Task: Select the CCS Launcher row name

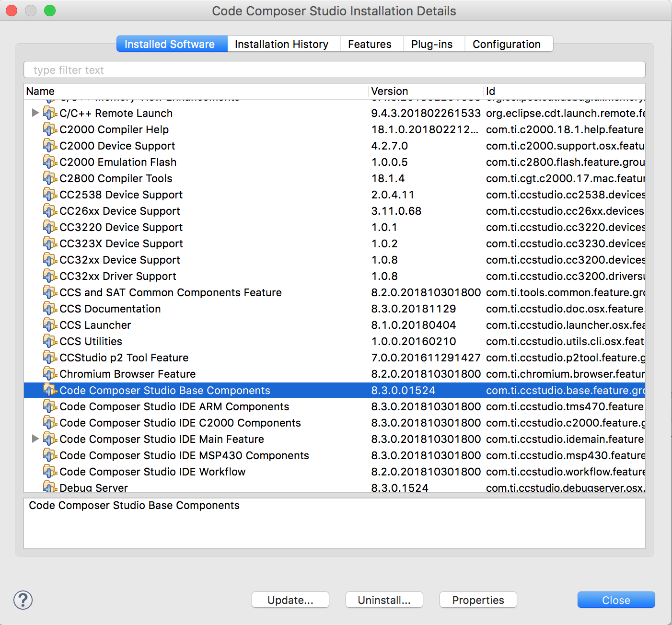Action: click(x=95, y=325)
